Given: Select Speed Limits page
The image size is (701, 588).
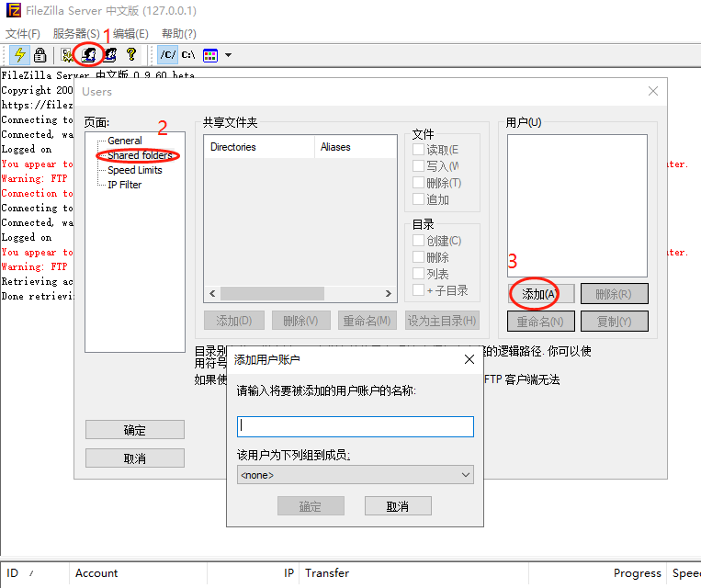Looking at the screenshot, I should (x=134, y=170).
